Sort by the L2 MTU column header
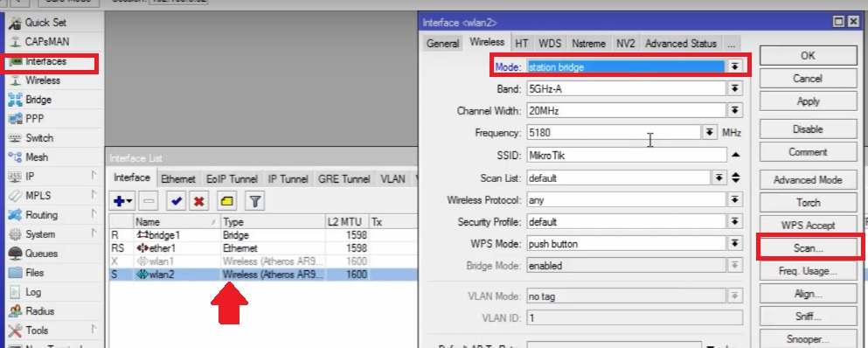The image size is (868, 348). [346, 222]
